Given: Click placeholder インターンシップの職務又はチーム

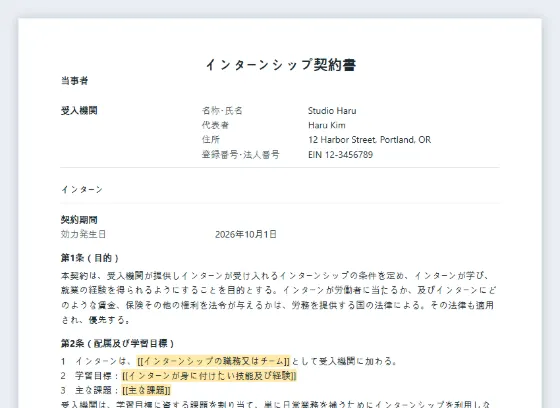Looking at the screenshot, I should pyautogui.click(x=213, y=361).
